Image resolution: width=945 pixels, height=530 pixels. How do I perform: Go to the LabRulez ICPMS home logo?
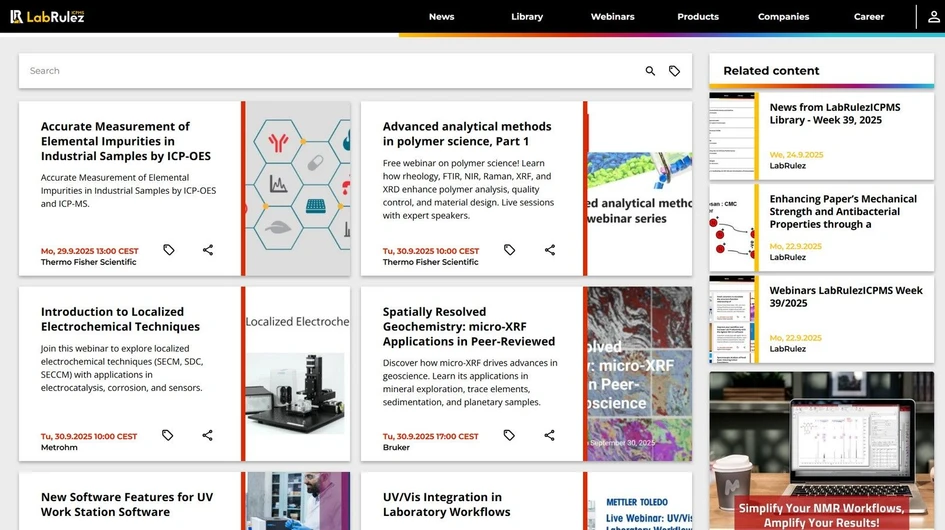coord(47,16)
